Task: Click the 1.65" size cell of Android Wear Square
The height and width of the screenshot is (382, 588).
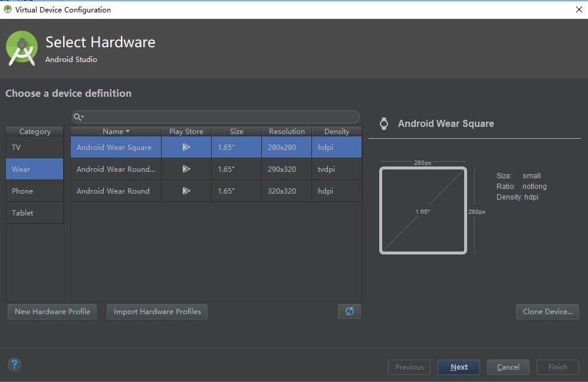Action: coord(236,147)
